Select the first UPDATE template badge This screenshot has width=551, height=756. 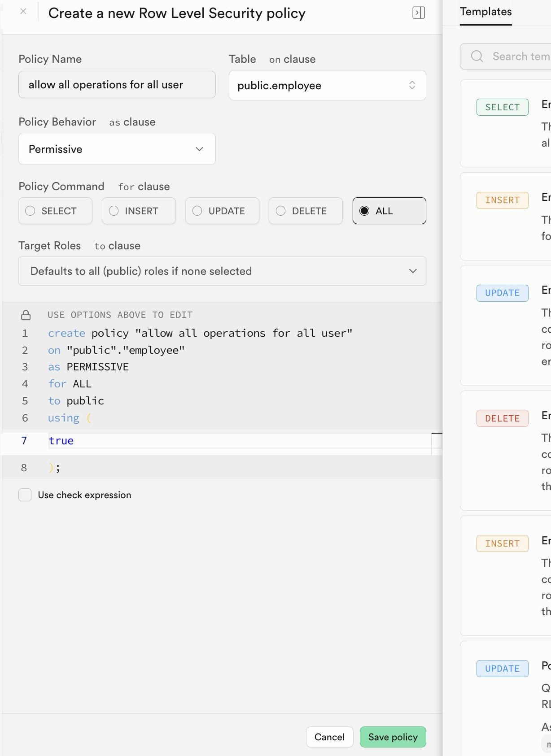pyautogui.click(x=502, y=293)
